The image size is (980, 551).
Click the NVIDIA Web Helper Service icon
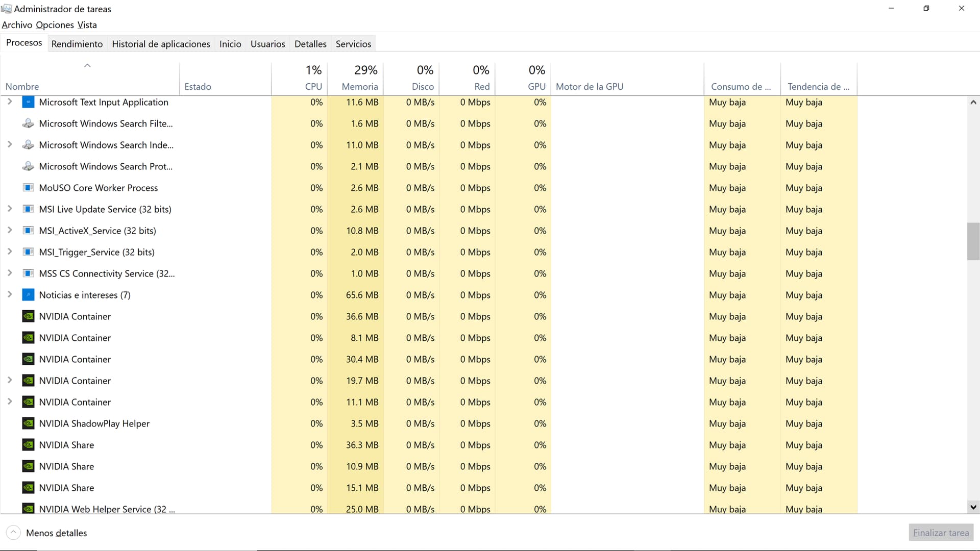click(29, 509)
